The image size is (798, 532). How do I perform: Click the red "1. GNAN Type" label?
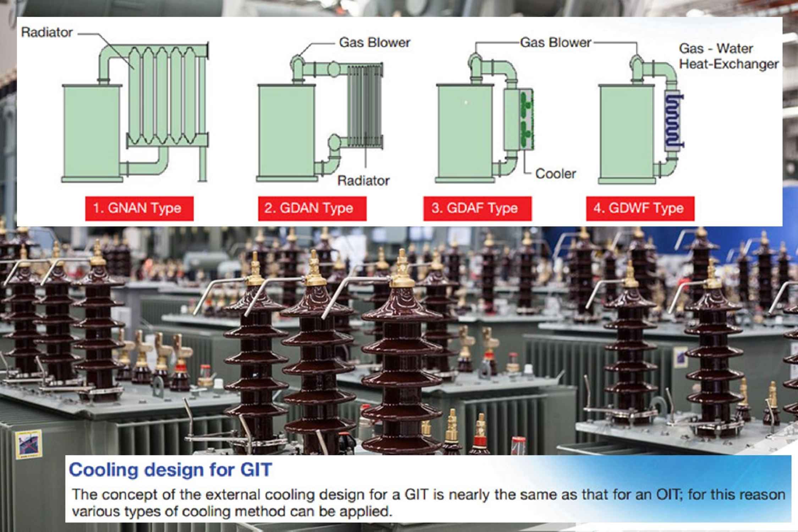click(139, 209)
